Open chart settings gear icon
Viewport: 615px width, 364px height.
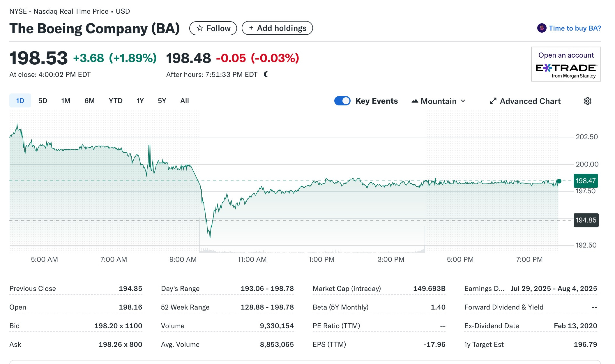587,101
